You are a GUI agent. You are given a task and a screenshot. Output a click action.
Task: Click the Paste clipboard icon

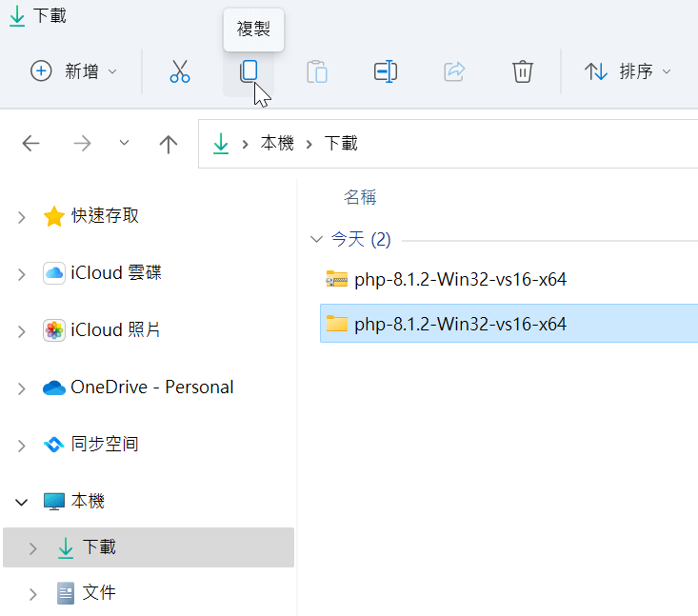tap(317, 71)
